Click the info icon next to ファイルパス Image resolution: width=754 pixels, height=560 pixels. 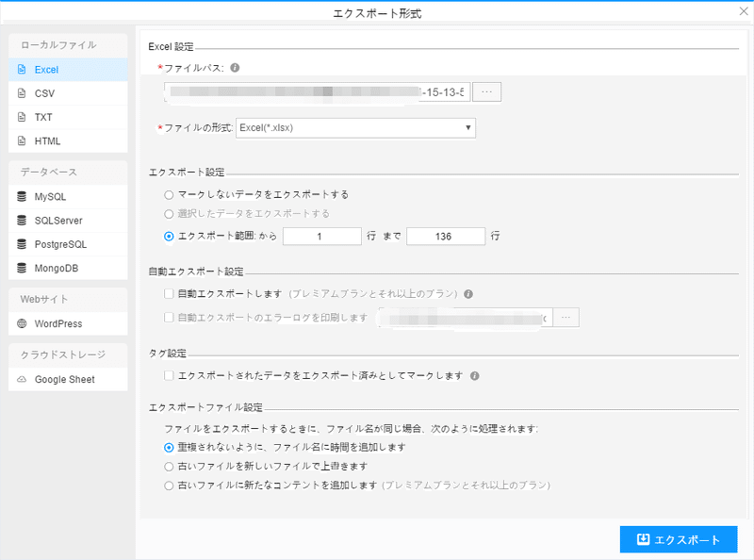[235, 68]
